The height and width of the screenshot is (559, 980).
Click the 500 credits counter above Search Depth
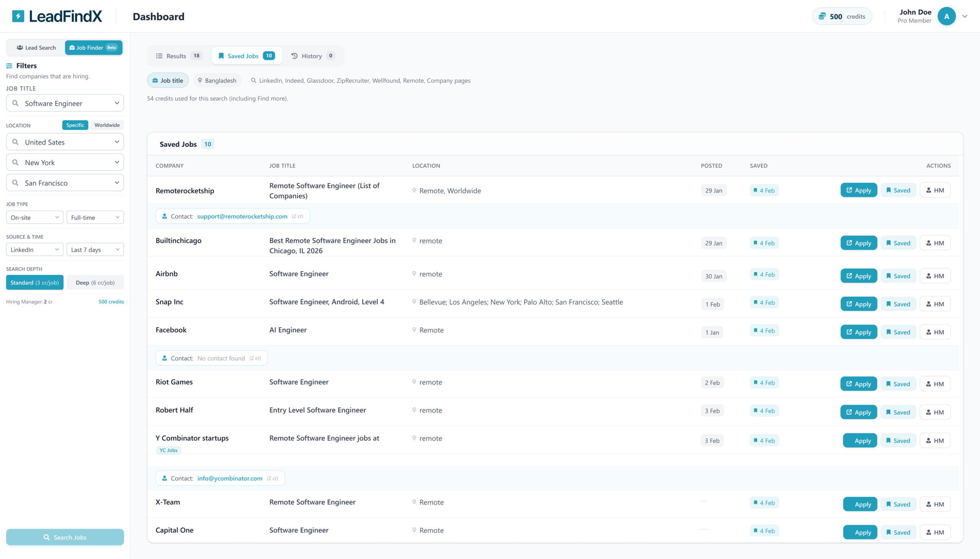111,302
